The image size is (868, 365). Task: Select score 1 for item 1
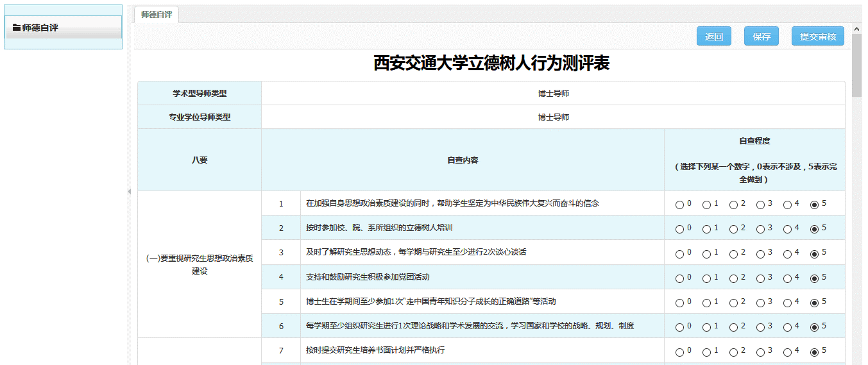pos(706,205)
